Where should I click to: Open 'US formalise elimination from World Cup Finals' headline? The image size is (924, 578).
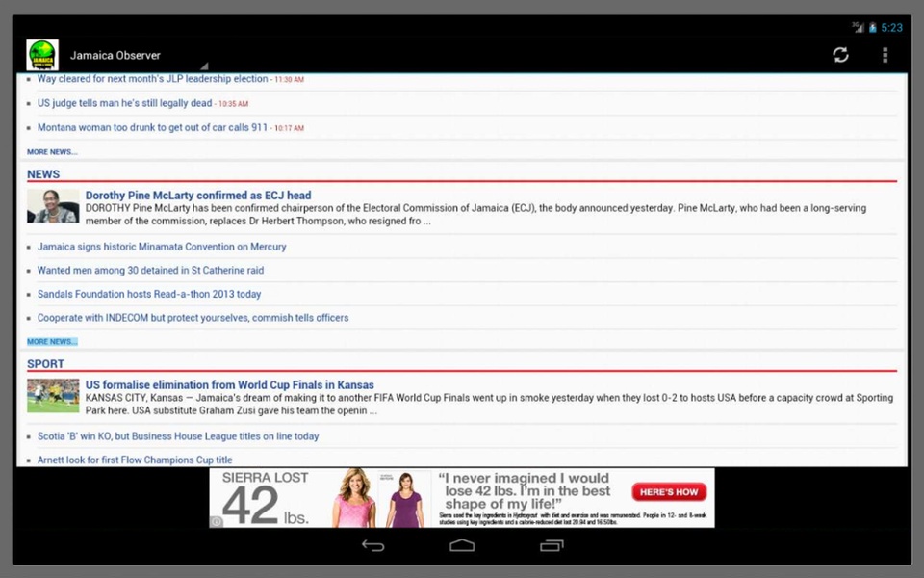pyautogui.click(x=230, y=384)
